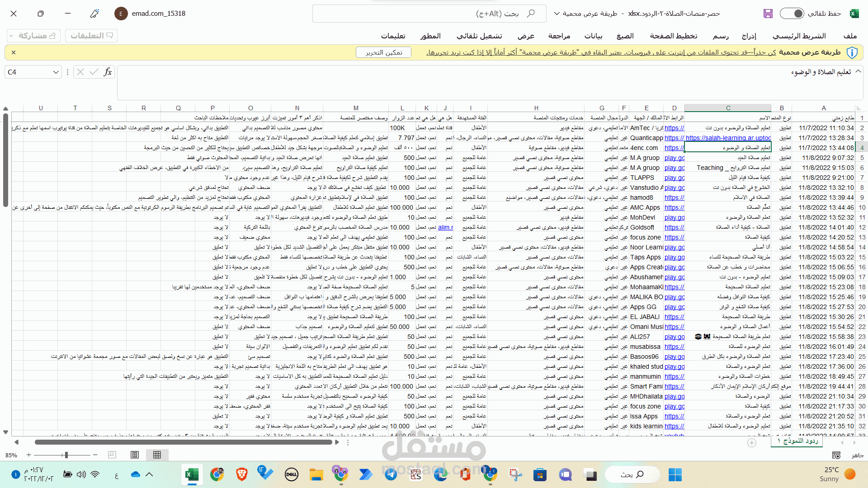
Task: Expand the Name Box dropdown arrow
Action: coord(56,72)
